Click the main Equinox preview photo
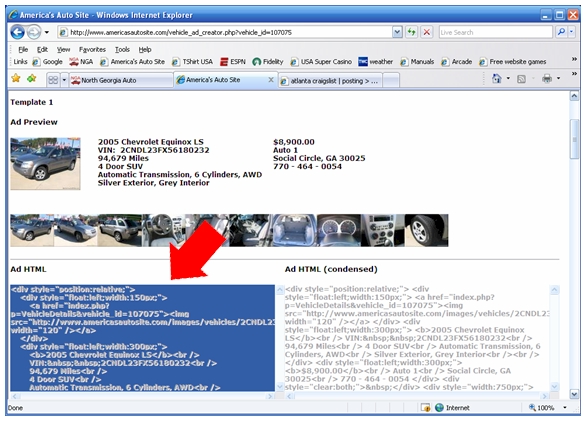This screenshot has height=421, width=587. (45, 164)
